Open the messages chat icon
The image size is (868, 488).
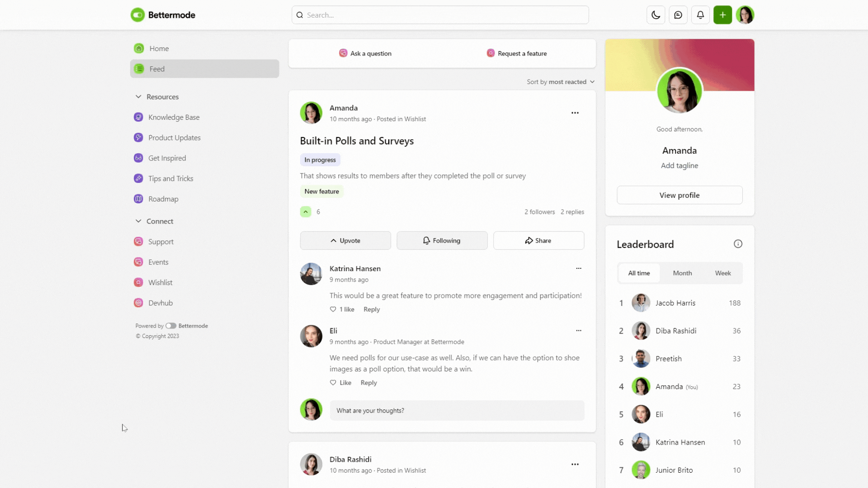(x=678, y=15)
